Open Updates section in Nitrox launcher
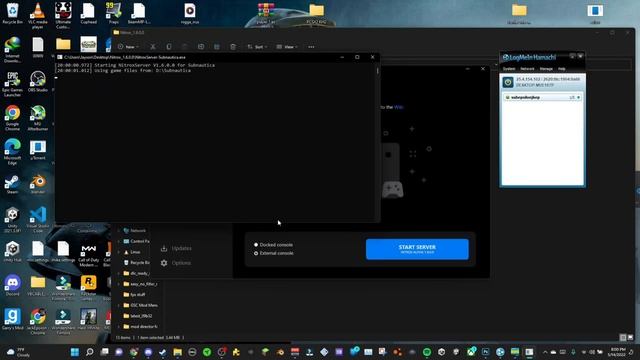The height and width of the screenshot is (360, 640). [x=176, y=248]
